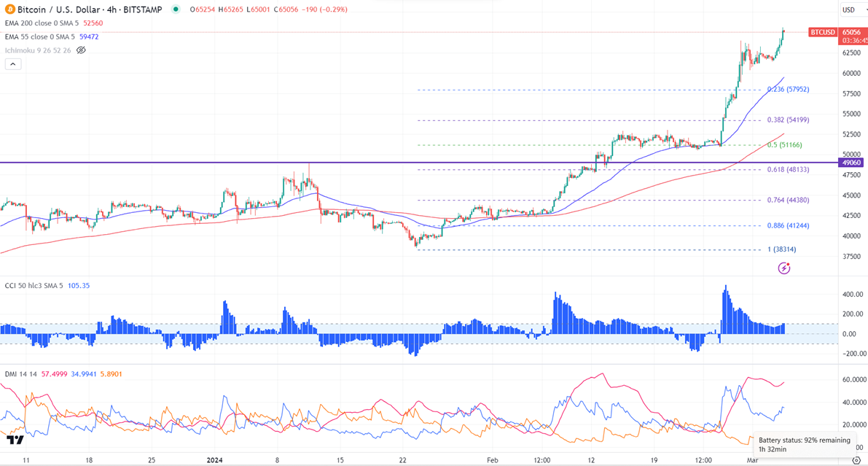Select the EMA 55 indicator legend
Image resolution: width=868 pixels, height=466 pixels.
pos(40,36)
